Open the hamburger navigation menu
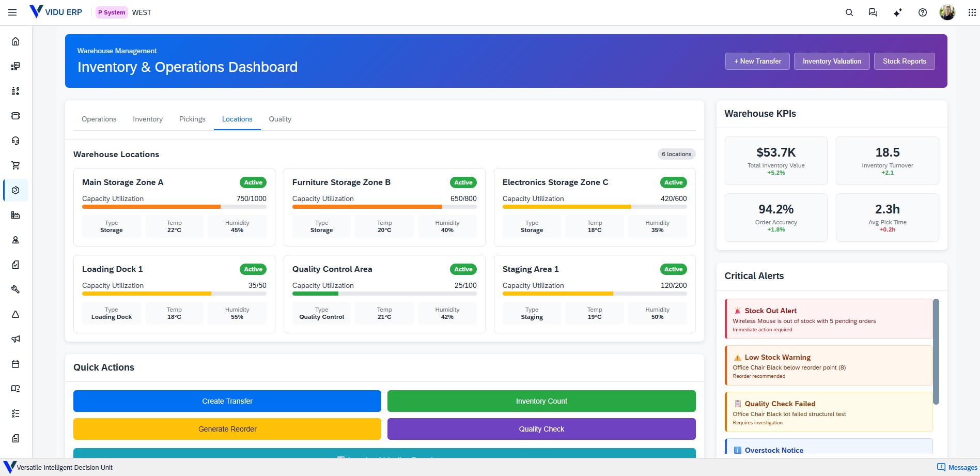This screenshot has height=476, width=980. [12, 12]
